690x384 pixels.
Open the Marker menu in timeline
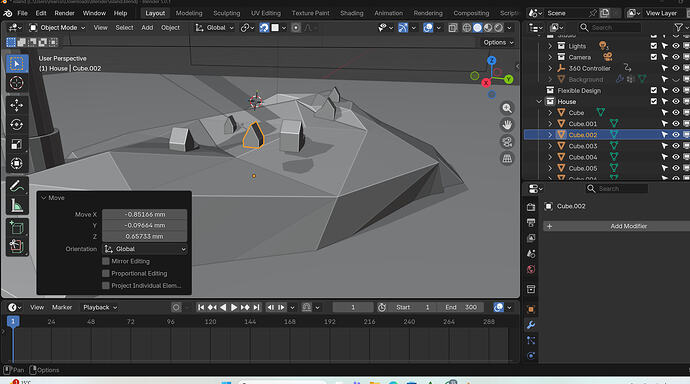click(x=62, y=307)
